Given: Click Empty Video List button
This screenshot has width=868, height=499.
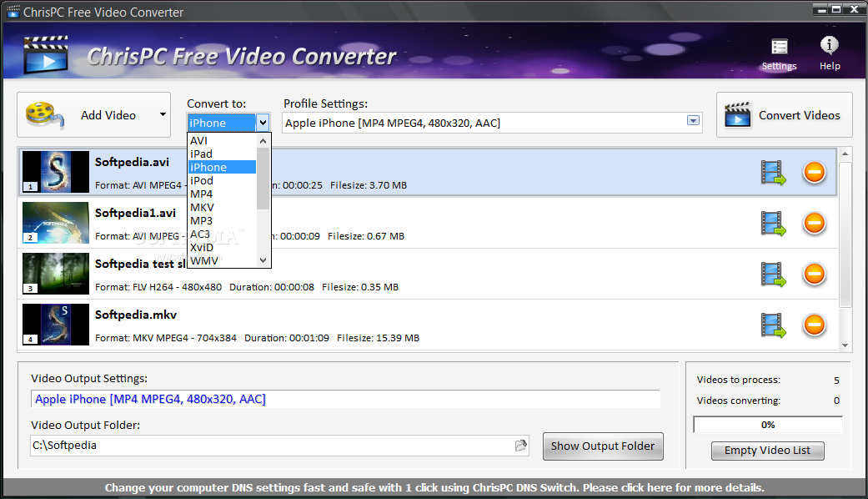Looking at the screenshot, I should [x=767, y=451].
